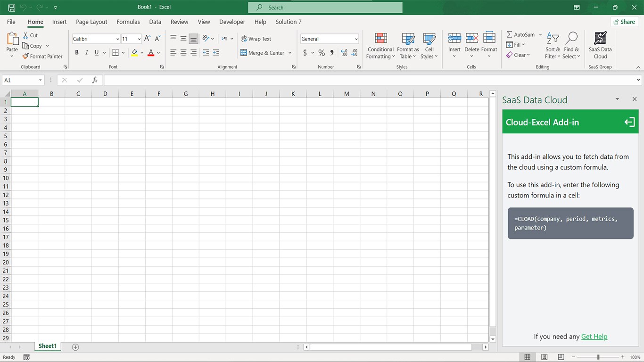Collapse the ribbon with the chevron
Viewport: 644px width, 362px height.
coord(637,67)
